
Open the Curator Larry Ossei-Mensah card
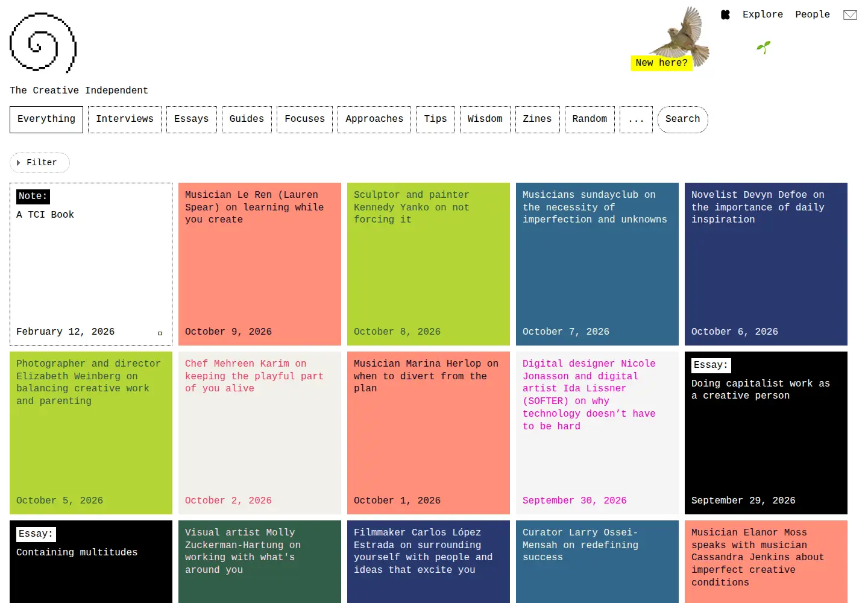coord(597,561)
